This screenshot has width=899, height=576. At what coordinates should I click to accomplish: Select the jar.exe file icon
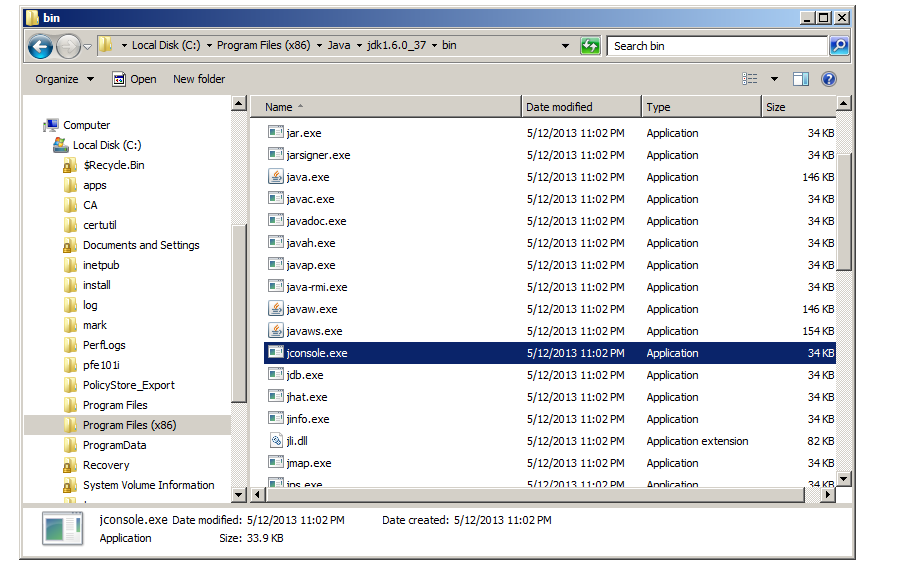click(276, 132)
